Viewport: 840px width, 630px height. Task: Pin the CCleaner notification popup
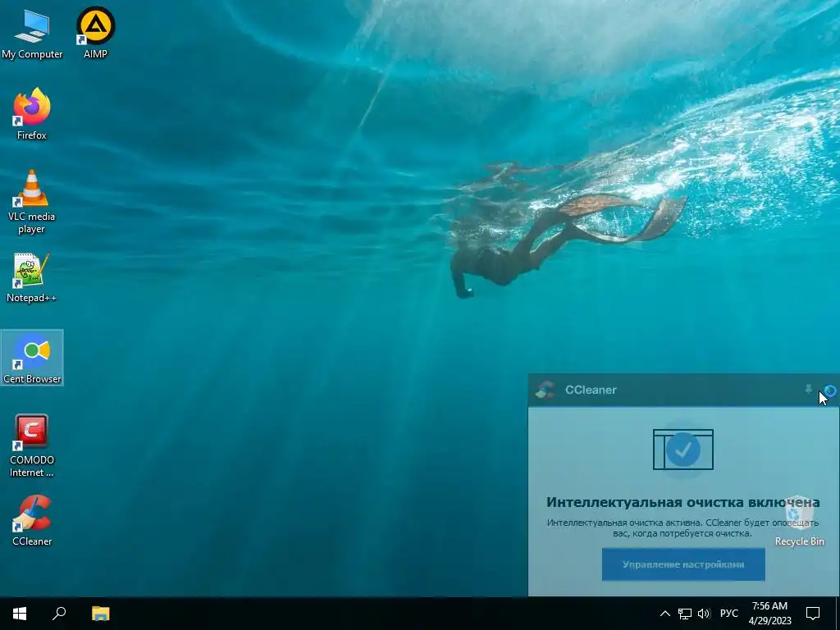point(808,390)
